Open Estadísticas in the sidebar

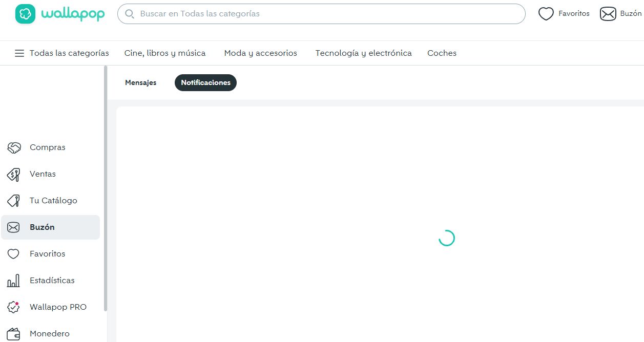[x=50, y=281]
